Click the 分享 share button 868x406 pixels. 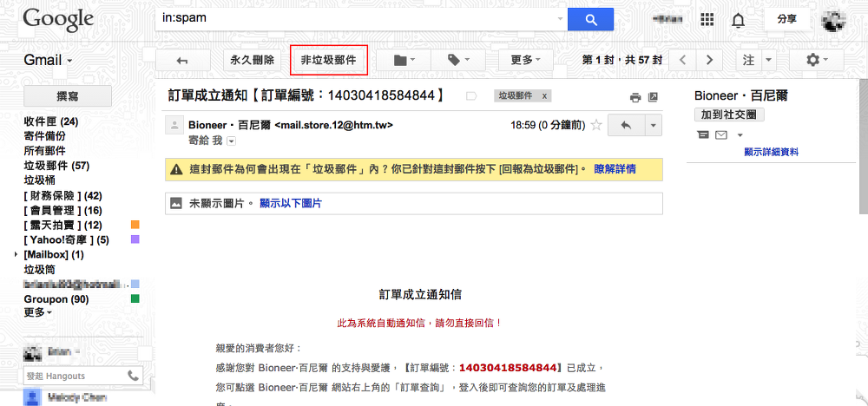[x=786, y=20]
